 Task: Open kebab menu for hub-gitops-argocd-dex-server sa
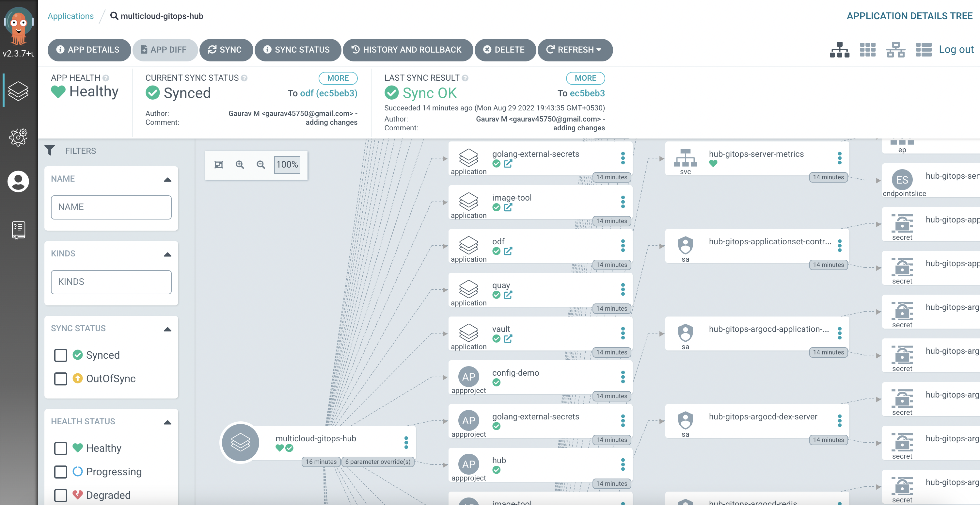coord(840,420)
